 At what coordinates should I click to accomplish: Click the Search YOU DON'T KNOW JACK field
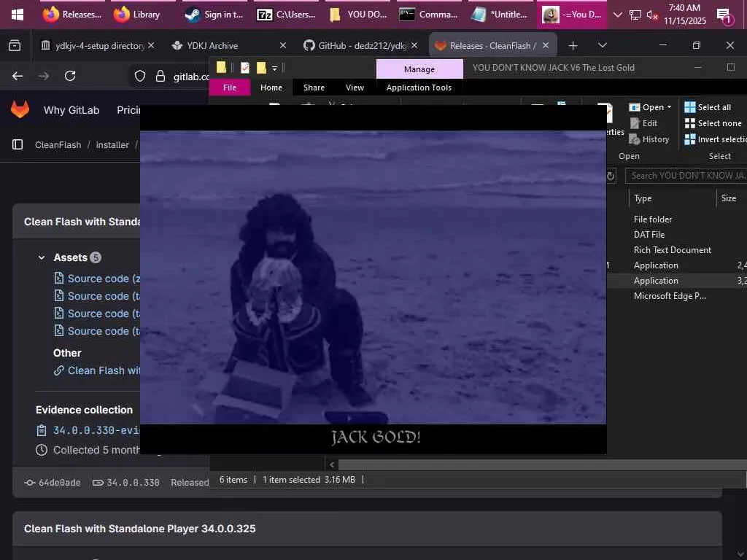[686, 176]
